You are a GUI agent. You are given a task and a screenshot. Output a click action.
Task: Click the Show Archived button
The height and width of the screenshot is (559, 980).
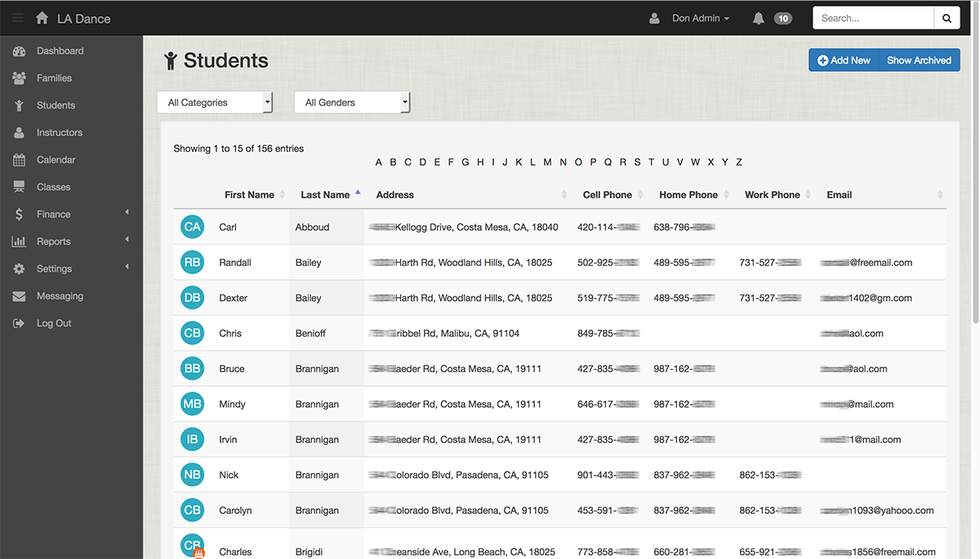919,60
